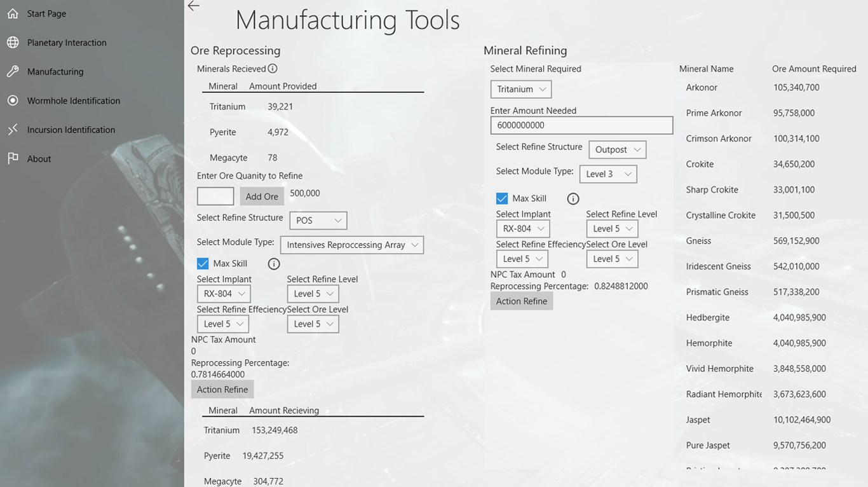
Task: Click the 500,000 ore quantity value
Action: tap(305, 193)
